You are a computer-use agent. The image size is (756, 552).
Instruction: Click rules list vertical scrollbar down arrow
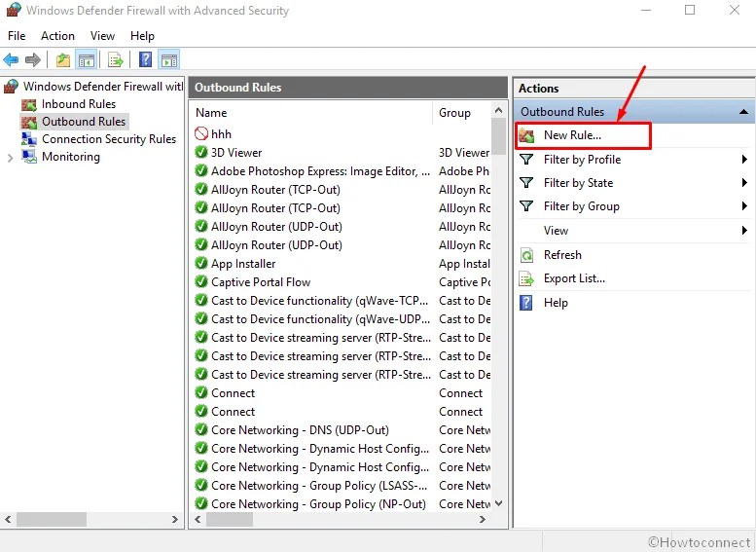[x=498, y=503]
